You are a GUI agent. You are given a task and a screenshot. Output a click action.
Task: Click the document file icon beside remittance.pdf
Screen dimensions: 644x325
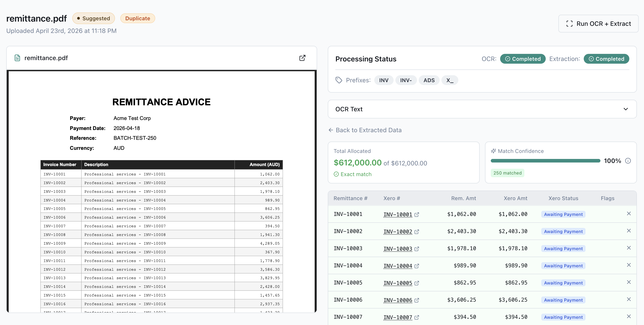pyautogui.click(x=17, y=58)
